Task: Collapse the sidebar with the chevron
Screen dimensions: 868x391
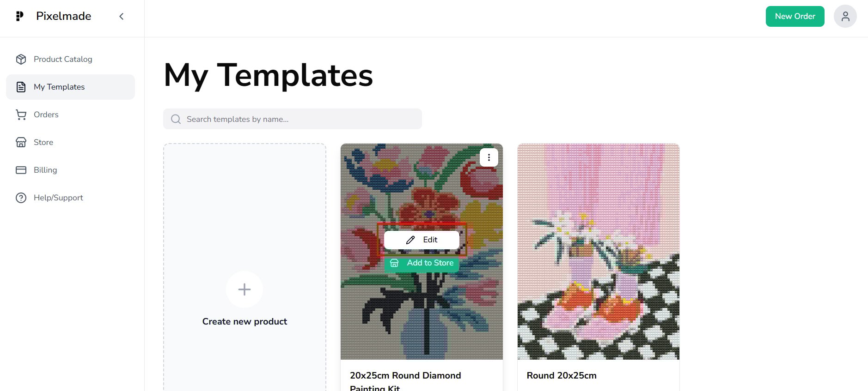Action: tap(122, 17)
